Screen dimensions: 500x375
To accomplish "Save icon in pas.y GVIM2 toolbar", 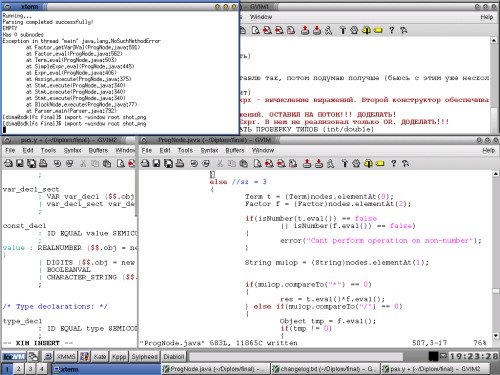I will [20, 163].
